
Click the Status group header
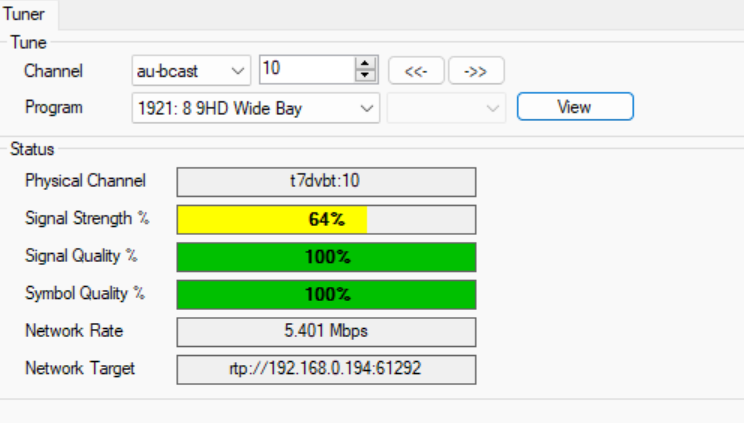(x=32, y=149)
